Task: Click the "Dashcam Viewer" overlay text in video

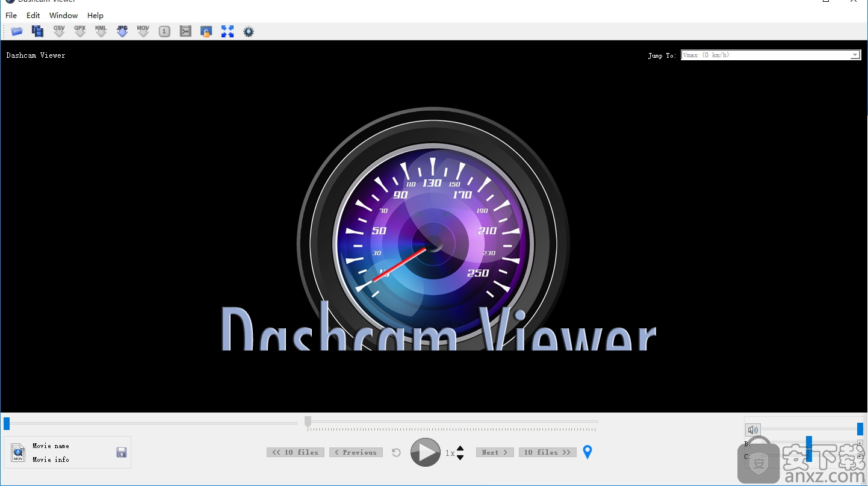Action: tap(36, 55)
